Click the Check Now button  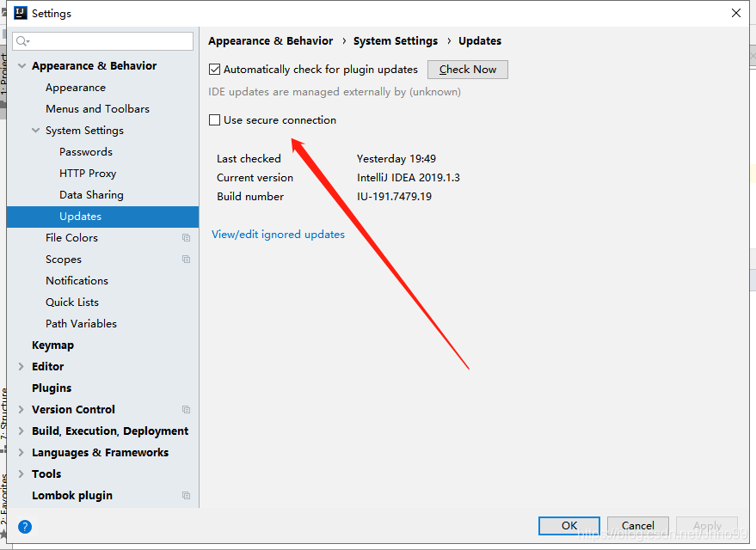[x=468, y=70]
